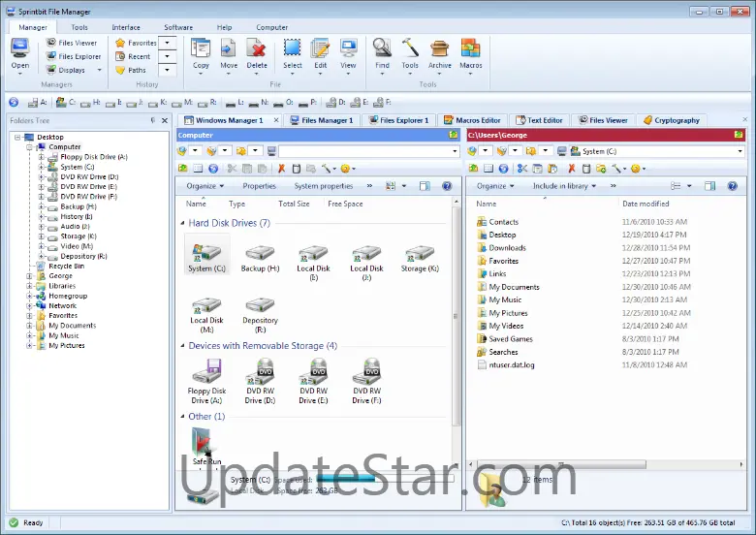Click red delete X in right pane toolbar
The height and width of the screenshot is (535, 756).
pos(571,169)
